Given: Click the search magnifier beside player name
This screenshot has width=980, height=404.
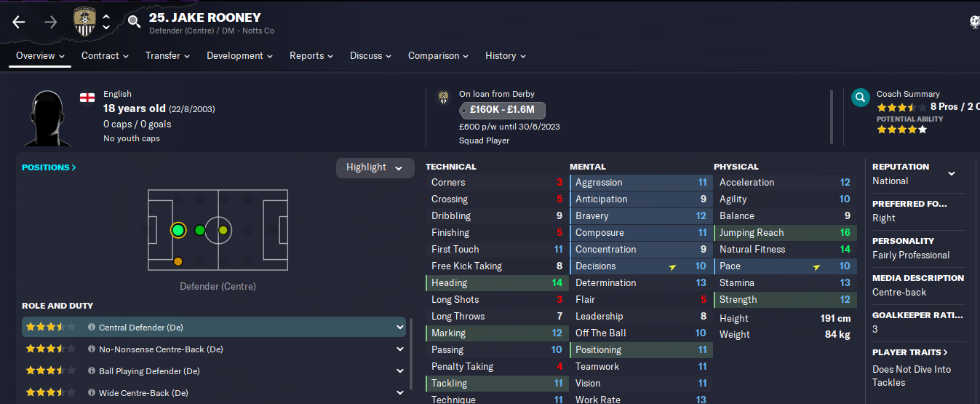Looking at the screenshot, I should click(x=134, y=21).
